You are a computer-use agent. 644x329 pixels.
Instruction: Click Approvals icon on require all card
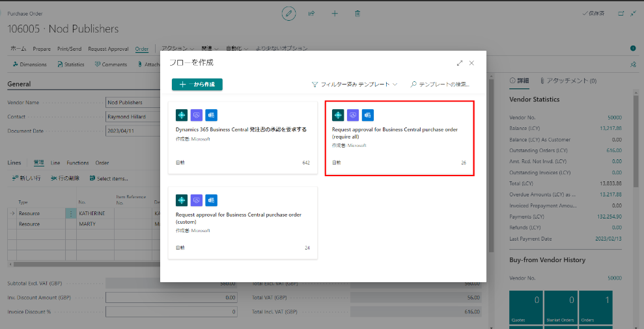pyautogui.click(x=353, y=115)
